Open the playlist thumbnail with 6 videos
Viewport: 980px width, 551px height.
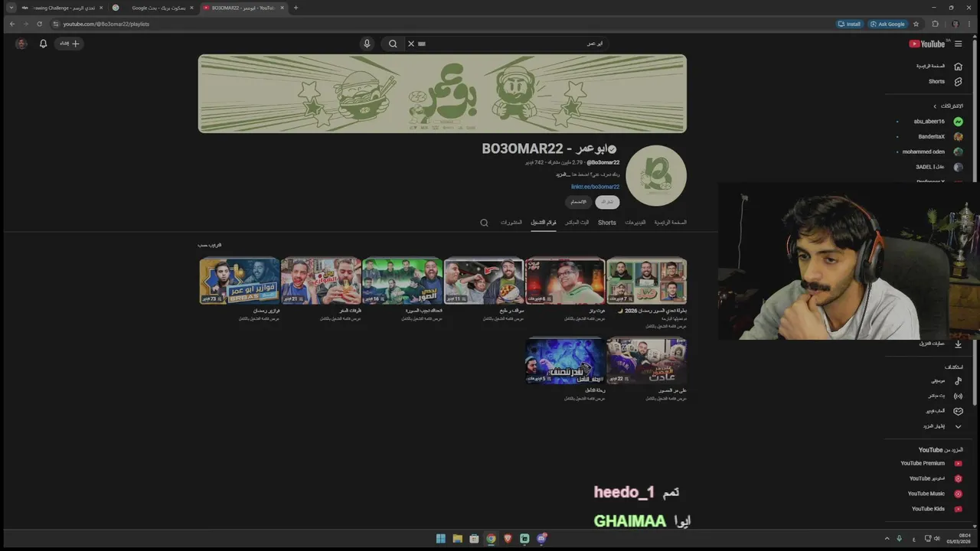pos(565,282)
